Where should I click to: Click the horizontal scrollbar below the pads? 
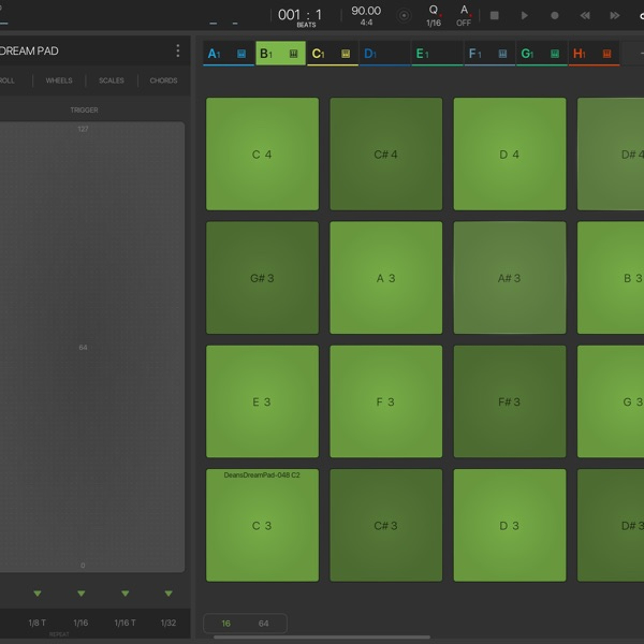pyautogui.click(x=322, y=637)
